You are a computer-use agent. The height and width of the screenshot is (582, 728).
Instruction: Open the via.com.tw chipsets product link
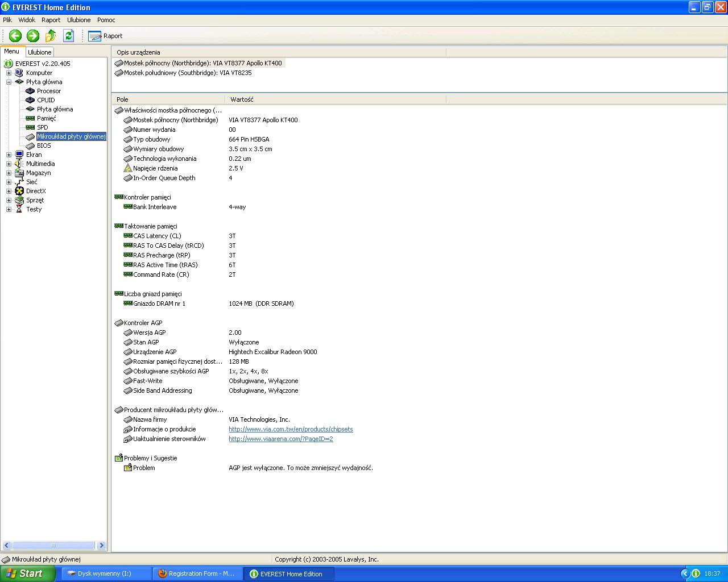coord(291,429)
